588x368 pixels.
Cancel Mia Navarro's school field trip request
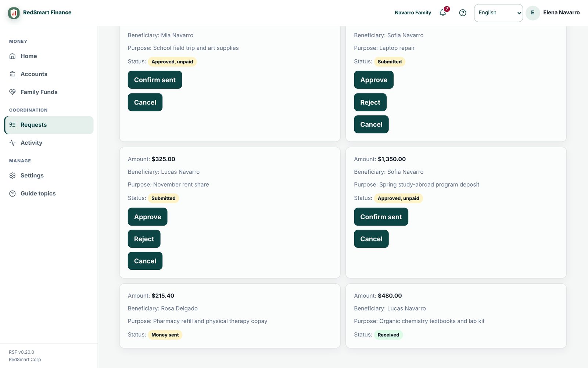[145, 102]
